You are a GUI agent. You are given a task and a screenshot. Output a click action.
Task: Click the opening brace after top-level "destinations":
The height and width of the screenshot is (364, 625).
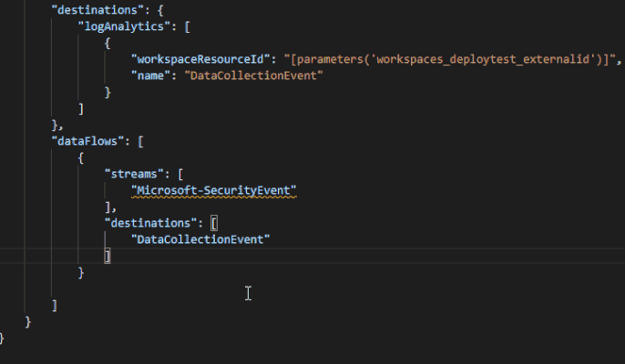(x=160, y=10)
